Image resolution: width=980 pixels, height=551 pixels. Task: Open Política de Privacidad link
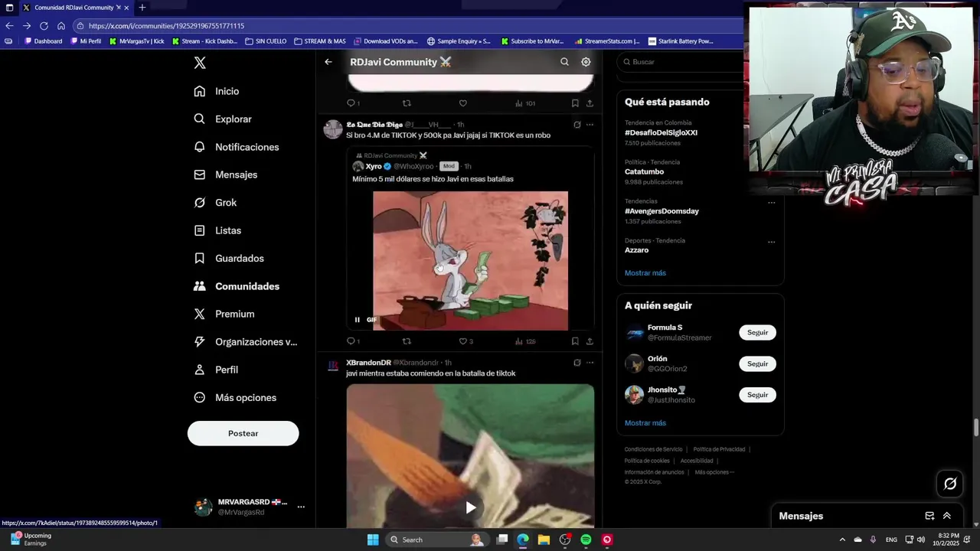click(719, 449)
